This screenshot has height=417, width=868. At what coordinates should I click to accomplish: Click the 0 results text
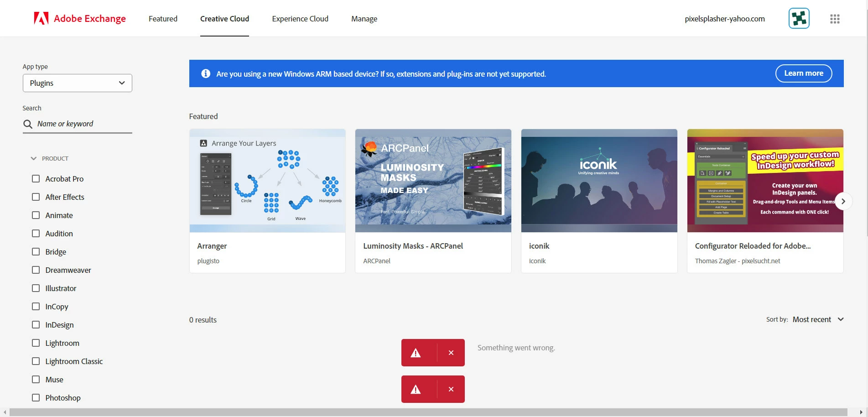[203, 320]
